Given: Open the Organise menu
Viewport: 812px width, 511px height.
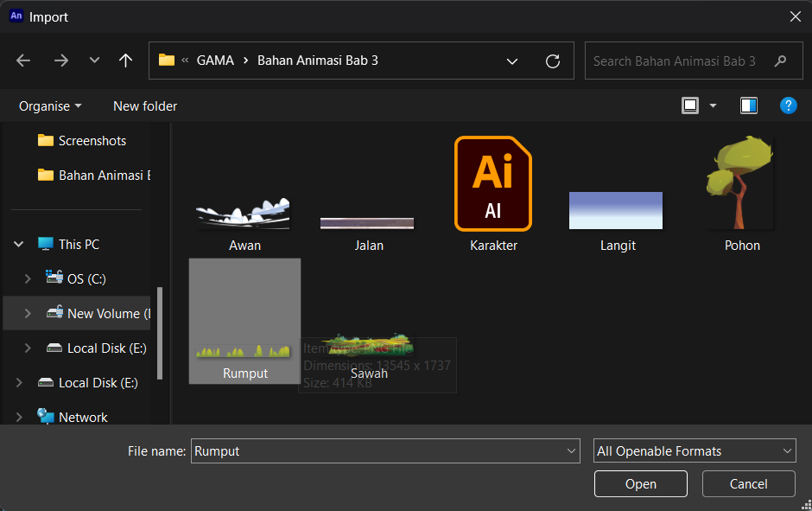Looking at the screenshot, I should [x=50, y=106].
